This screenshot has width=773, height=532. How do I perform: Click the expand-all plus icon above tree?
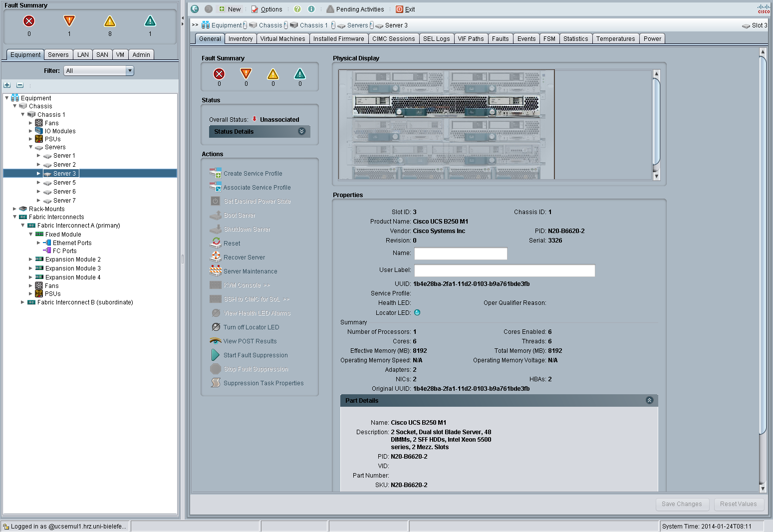tap(7, 85)
